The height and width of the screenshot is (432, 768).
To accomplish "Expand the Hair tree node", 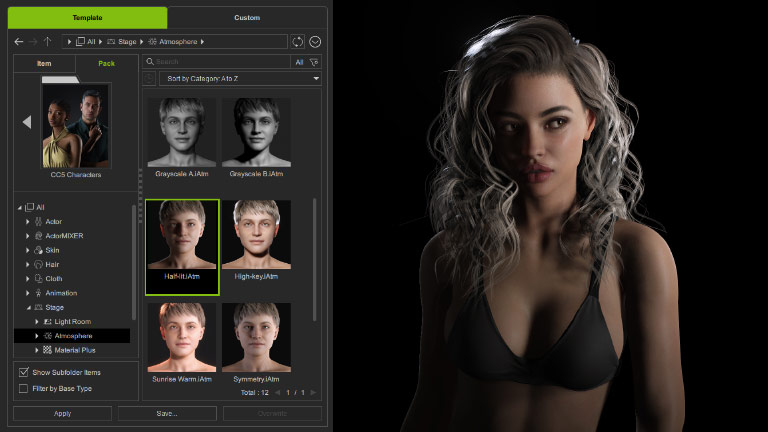I will pos(27,264).
